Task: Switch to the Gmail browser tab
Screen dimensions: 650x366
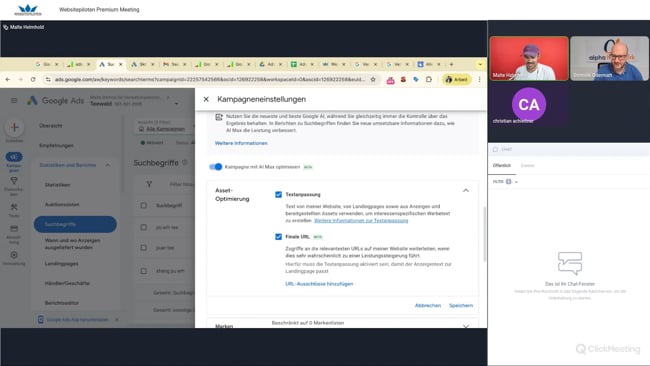Action: pos(174,64)
